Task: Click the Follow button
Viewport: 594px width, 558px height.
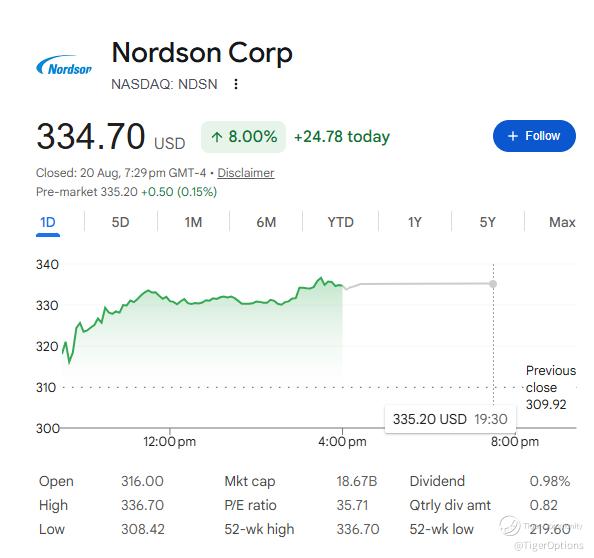Action: click(534, 136)
